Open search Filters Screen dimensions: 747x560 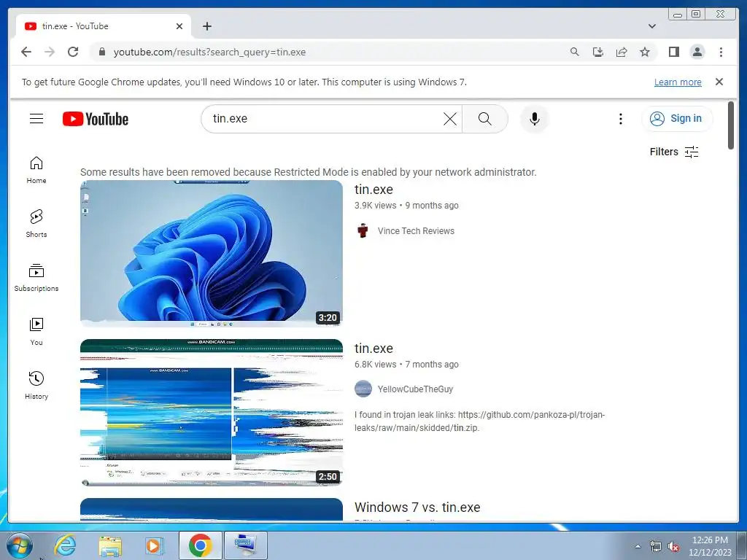click(x=674, y=152)
